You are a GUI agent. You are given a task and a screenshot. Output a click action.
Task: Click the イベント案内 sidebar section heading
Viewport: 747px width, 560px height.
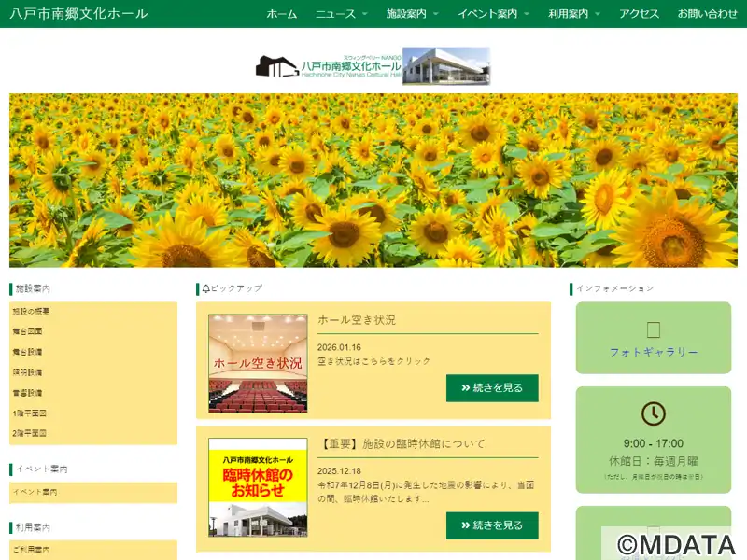click(x=42, y=469)
